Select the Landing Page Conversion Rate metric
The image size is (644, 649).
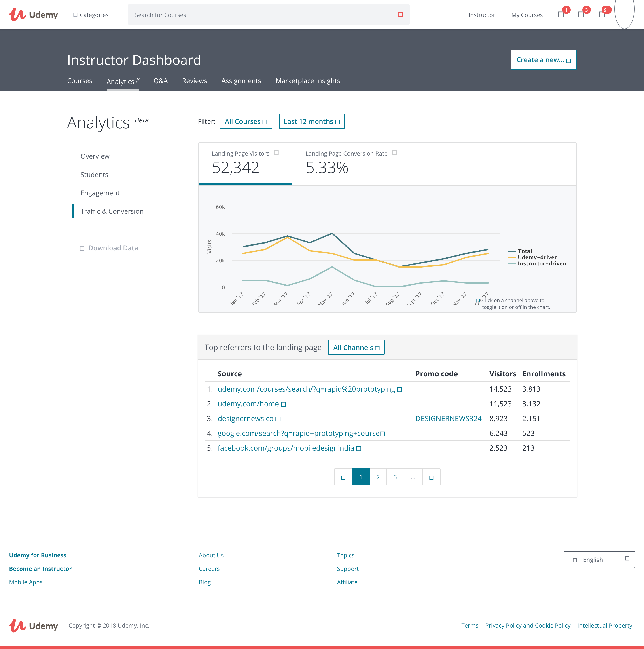coord(351,164)
